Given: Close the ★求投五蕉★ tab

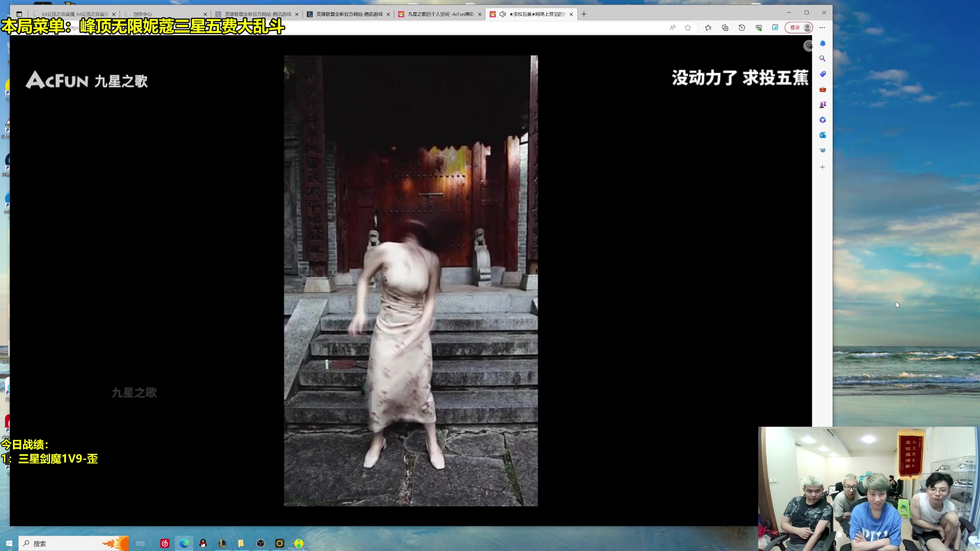Looking at the screenshot, I should click(x=571, y=14).
